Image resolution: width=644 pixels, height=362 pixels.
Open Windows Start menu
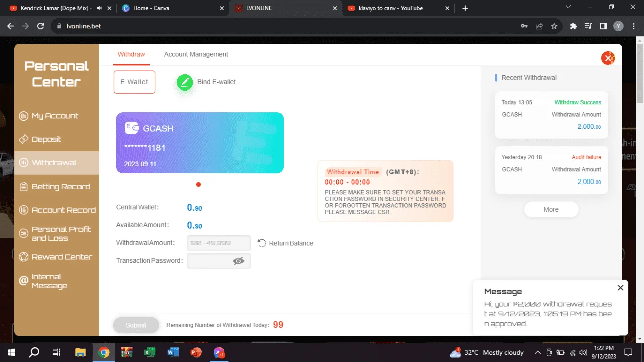click(11, 352)
